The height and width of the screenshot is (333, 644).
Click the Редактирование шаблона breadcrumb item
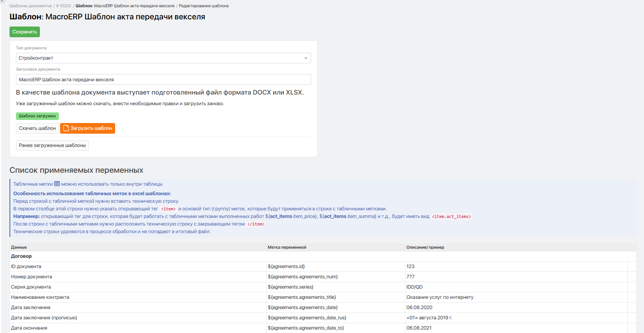click(x=204, y=6)
